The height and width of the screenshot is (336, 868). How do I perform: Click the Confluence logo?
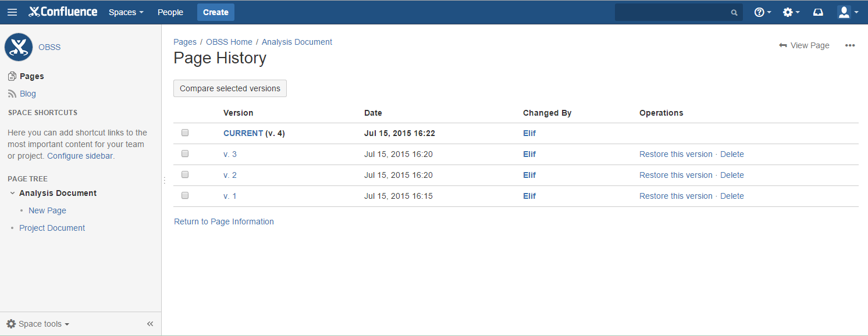(x=63, y=12)
